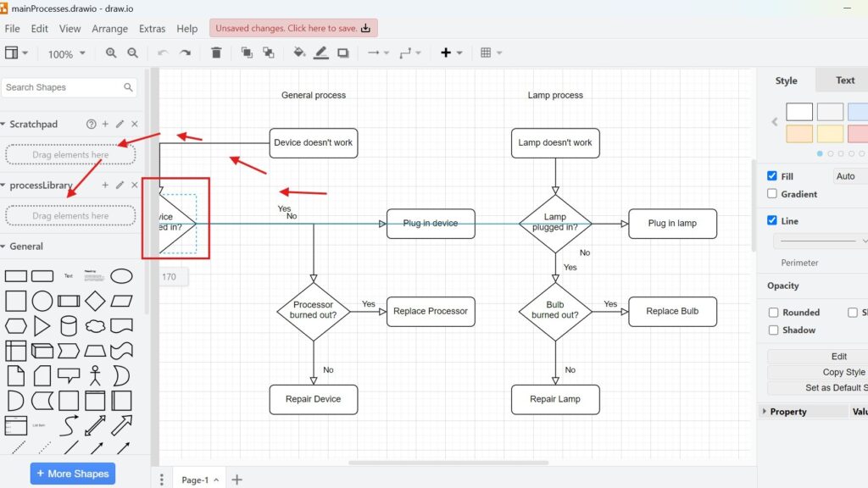Screen dimensions: 868x488
Task: Select the Zoom In tool
Action: pos(111,53)
